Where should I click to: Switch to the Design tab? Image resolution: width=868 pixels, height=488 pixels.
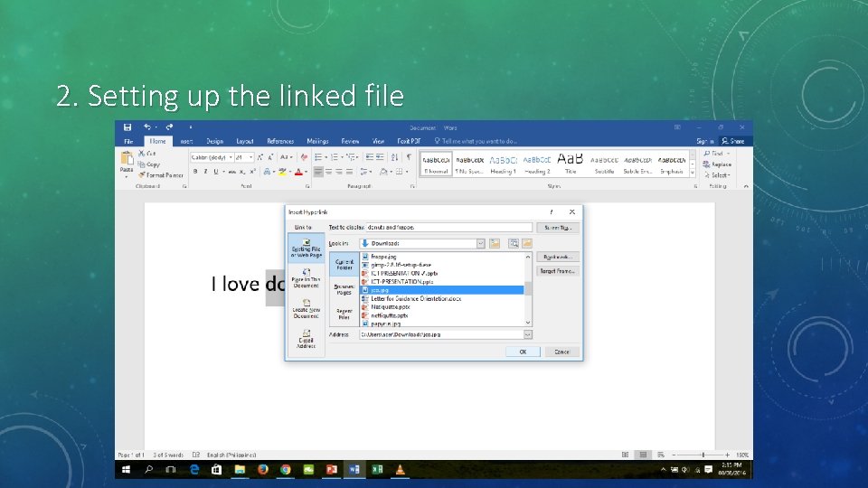pyautogui.click(x=215, y=141)
